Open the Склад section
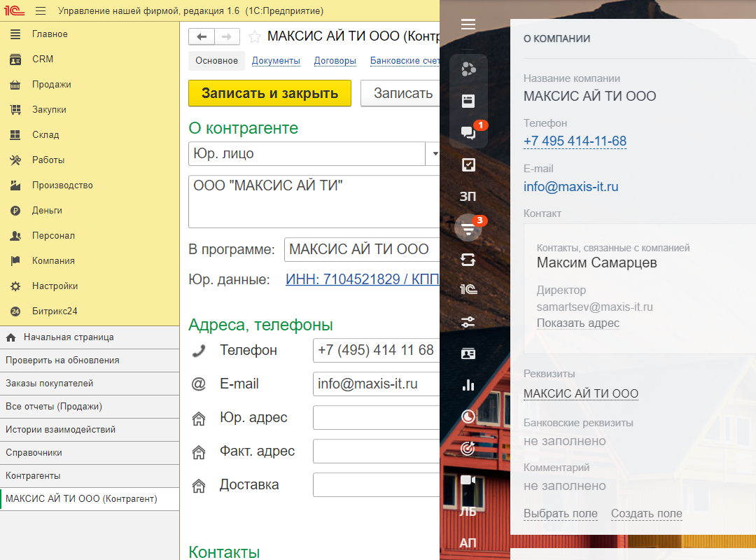 pyautogui.click(x=45, y=134)
